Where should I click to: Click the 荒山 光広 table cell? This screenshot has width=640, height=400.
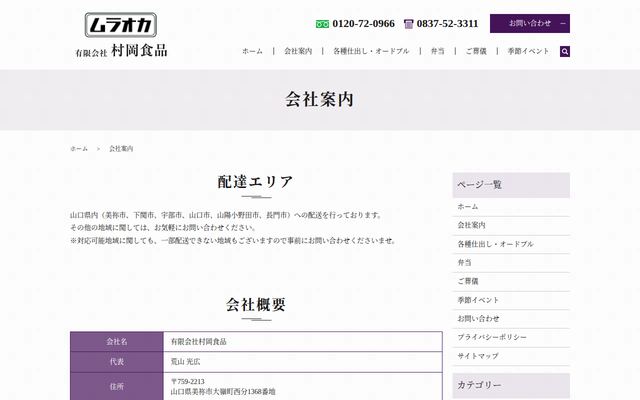[303, 362]
